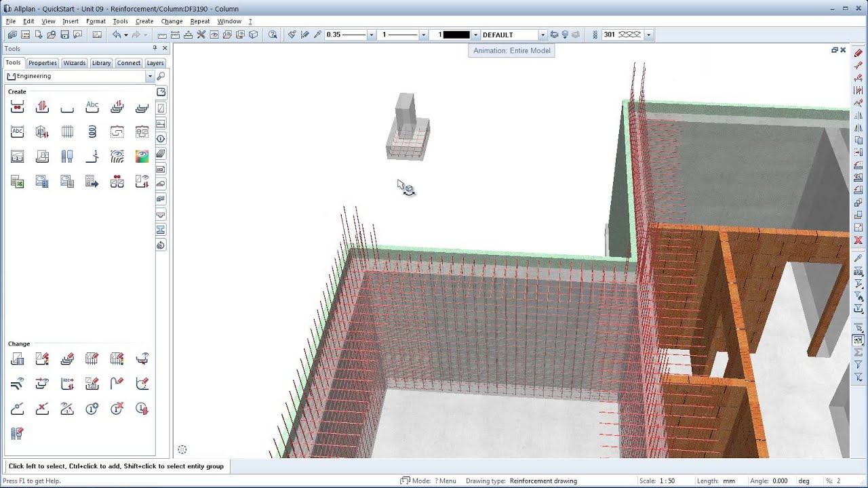Open the View menu

[48, 21]
